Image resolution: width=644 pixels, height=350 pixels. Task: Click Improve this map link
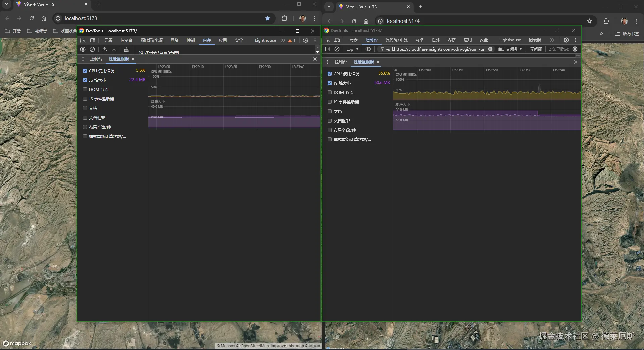(287, 346)
